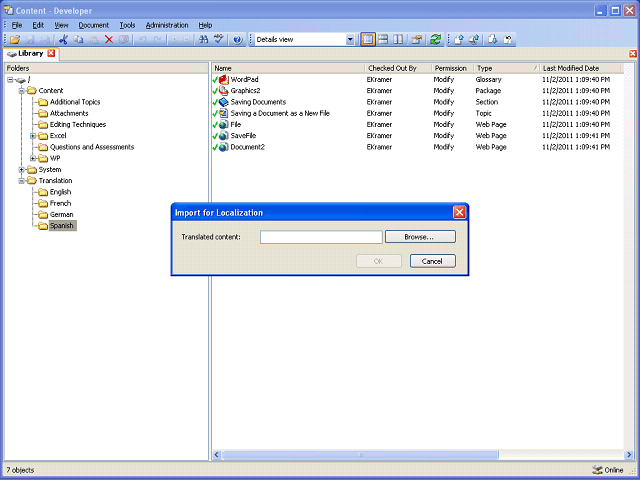Open the Details view dropdown
The width and height of the screenshot is (640, 480).
point(350,39)
